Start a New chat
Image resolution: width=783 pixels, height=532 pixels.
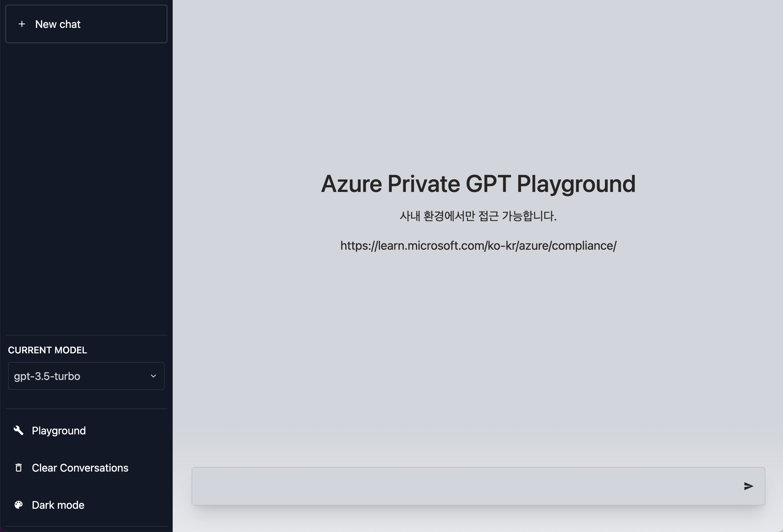pyautogui.click(x=86, y=24)
